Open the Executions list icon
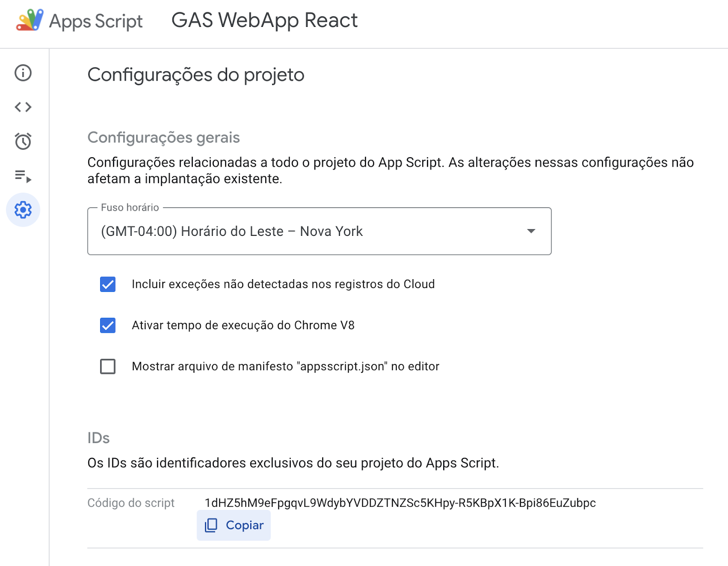Image resolution: width=728 pixels, height=566 pixels. (23, 176)
